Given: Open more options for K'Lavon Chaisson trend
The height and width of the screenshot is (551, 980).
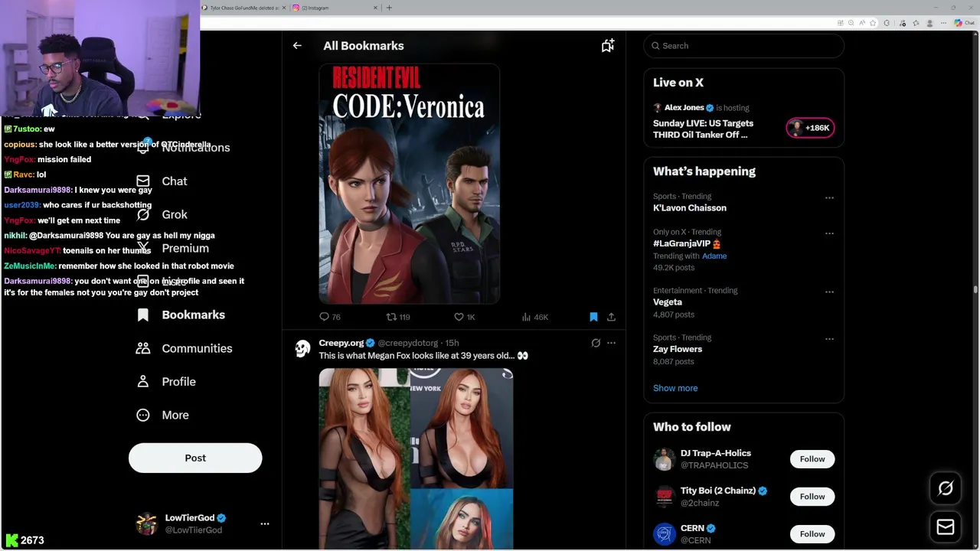Looking at the screenshot, I should click(829, 197).
